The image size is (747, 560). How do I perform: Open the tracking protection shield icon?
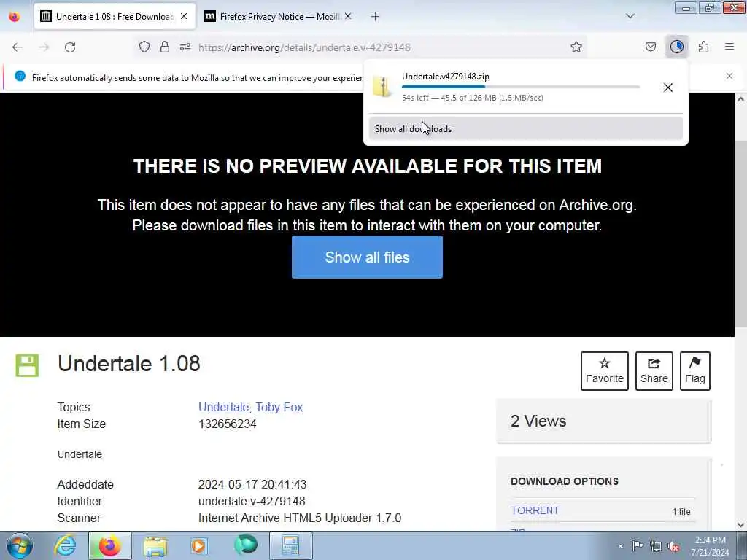point(144,47)
